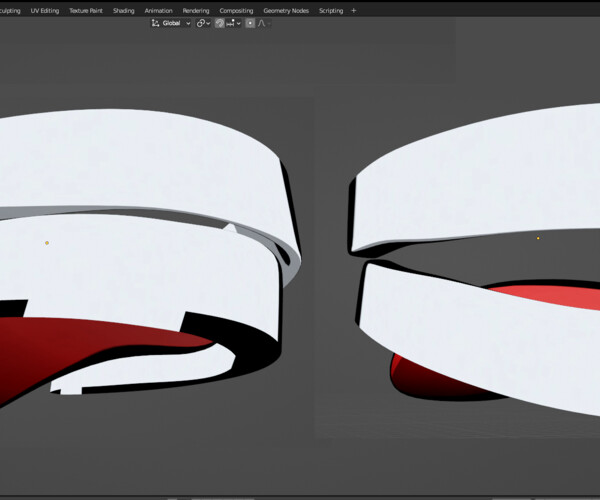Select the orange origin point on left object
The height and width of the screenshot is (500, 600).
[x=47, y=243]
